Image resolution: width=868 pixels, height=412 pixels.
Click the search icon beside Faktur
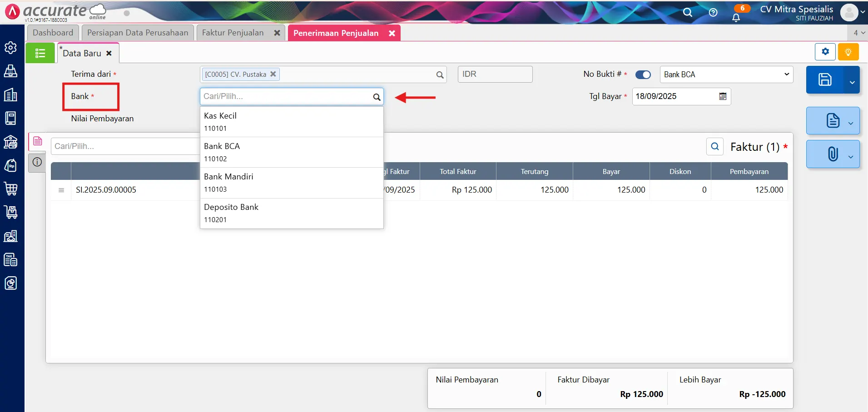coord(714,146)
